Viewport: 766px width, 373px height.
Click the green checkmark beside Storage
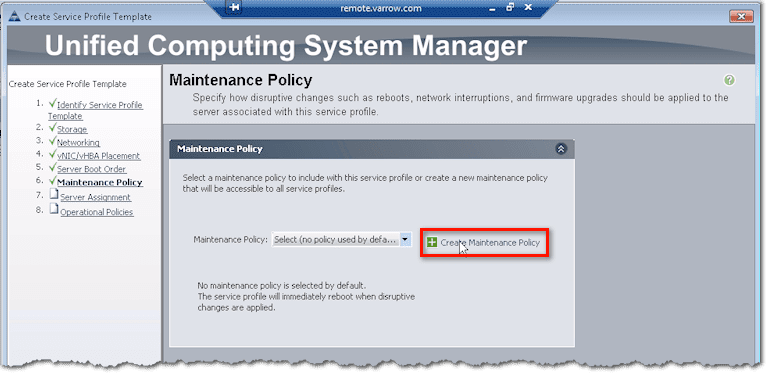53,128
